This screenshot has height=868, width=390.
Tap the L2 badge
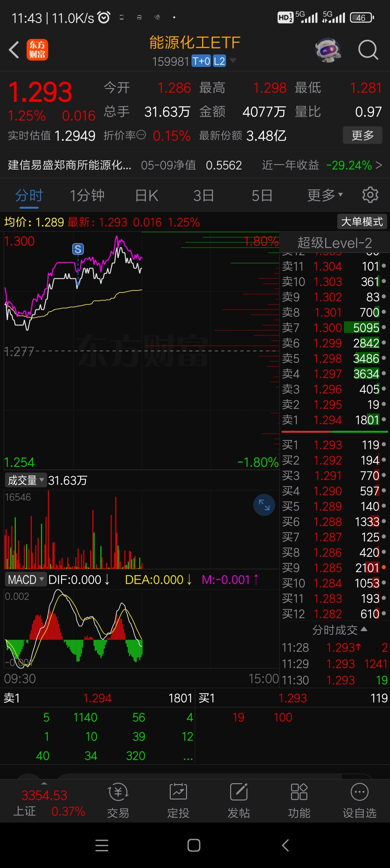click(x=219, y=61)
